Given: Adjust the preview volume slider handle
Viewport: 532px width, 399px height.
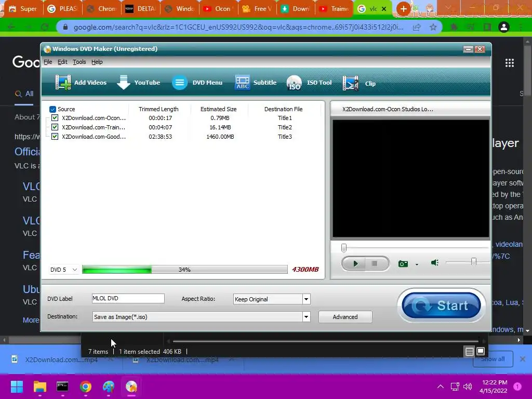Looking at the screenshot, I should point(474,262).
